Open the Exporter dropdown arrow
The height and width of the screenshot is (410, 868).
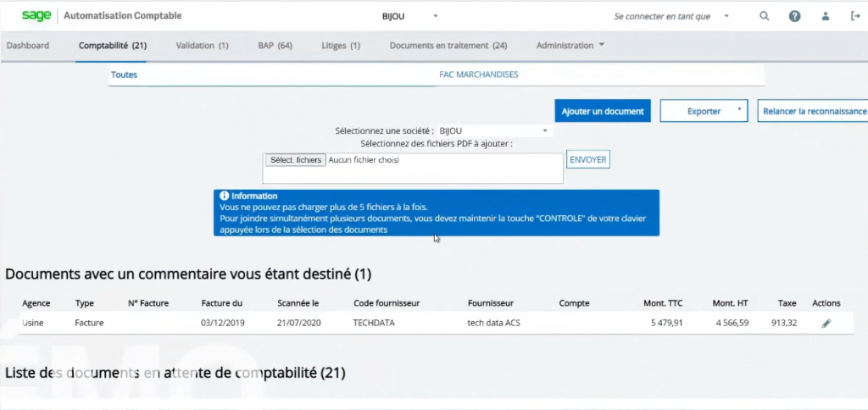point(739,110)
